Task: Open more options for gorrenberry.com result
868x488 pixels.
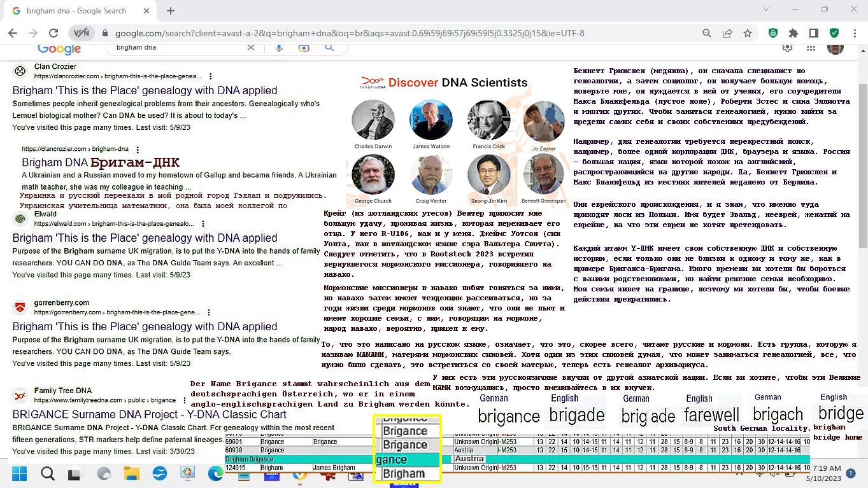Action: 209,312
